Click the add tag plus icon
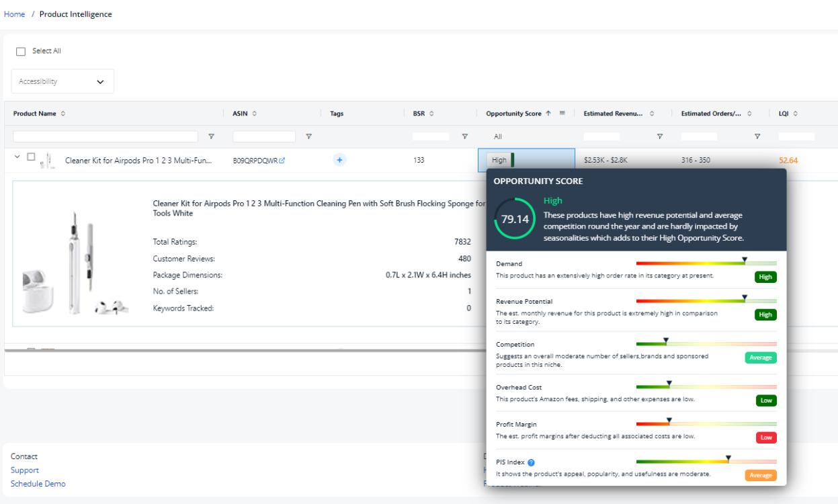Image resolution: width=838 pixels, height=504 pixels. pyautogui.click(x=339, y=160)
